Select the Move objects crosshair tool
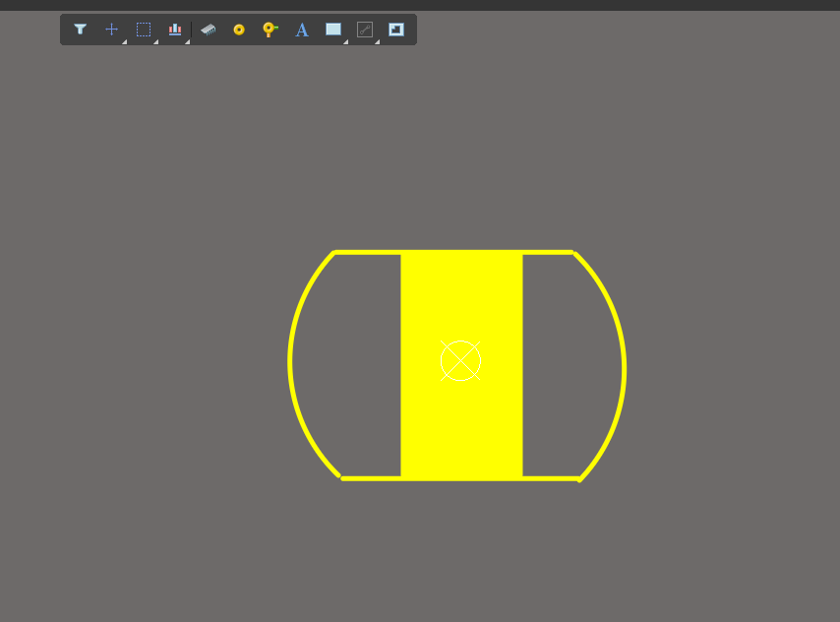The width and height of the screenshot is (840, 622). pos(111,30)
